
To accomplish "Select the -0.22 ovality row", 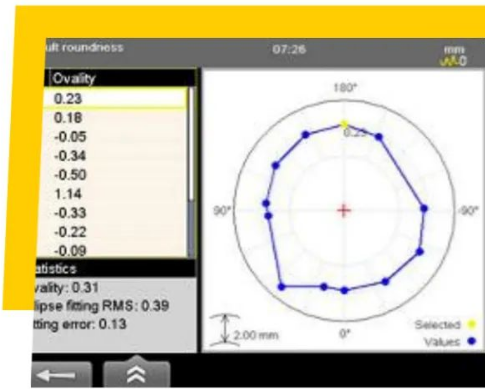I will [115, 232].
